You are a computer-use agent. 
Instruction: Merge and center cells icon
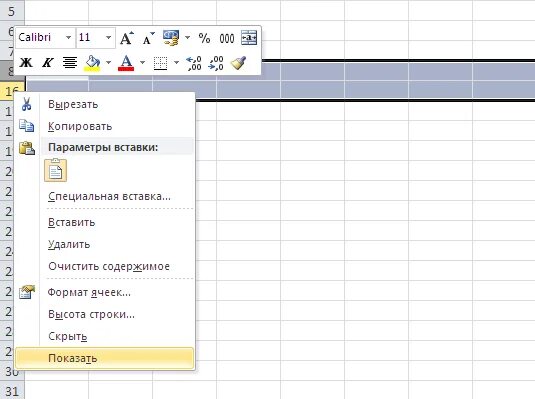249,38
